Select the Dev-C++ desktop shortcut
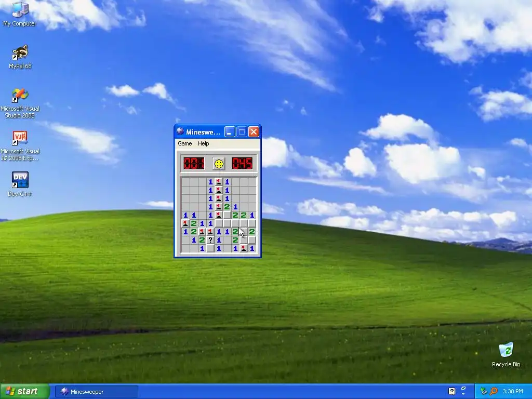Image resolution: width=532 pixels, height=399 pixels. click(x=20, y=184)
